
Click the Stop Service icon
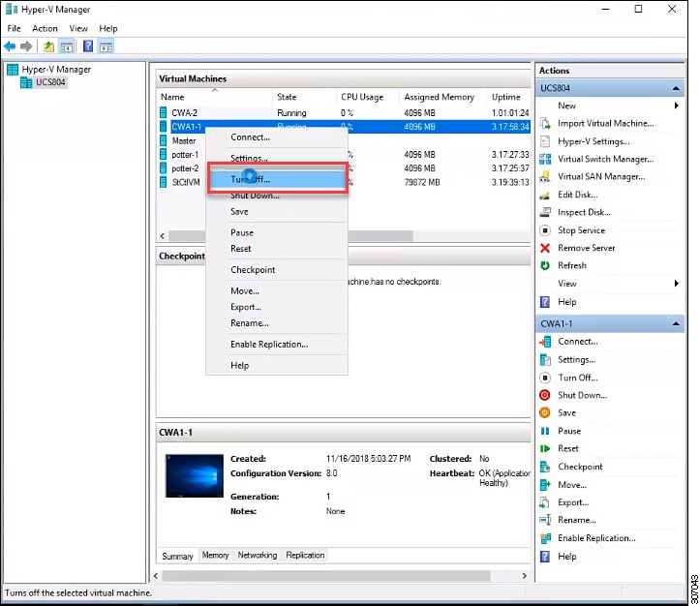545,230
